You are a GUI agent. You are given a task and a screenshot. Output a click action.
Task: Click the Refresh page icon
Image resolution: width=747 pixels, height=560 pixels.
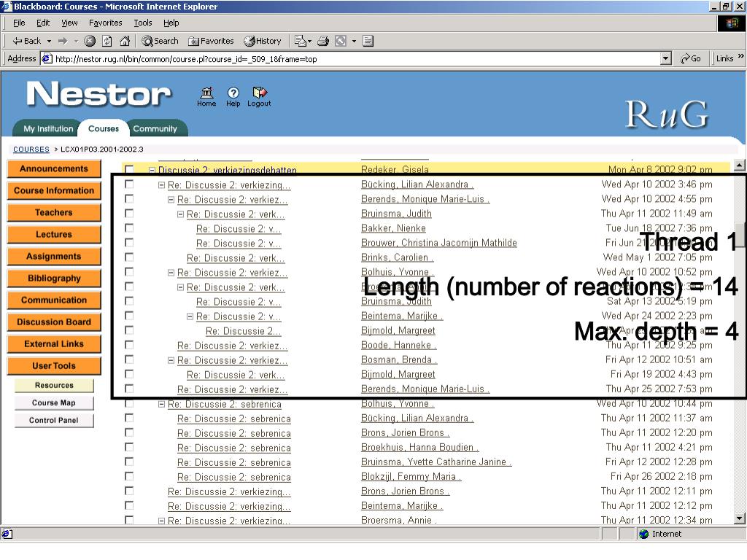click(107, 41)
